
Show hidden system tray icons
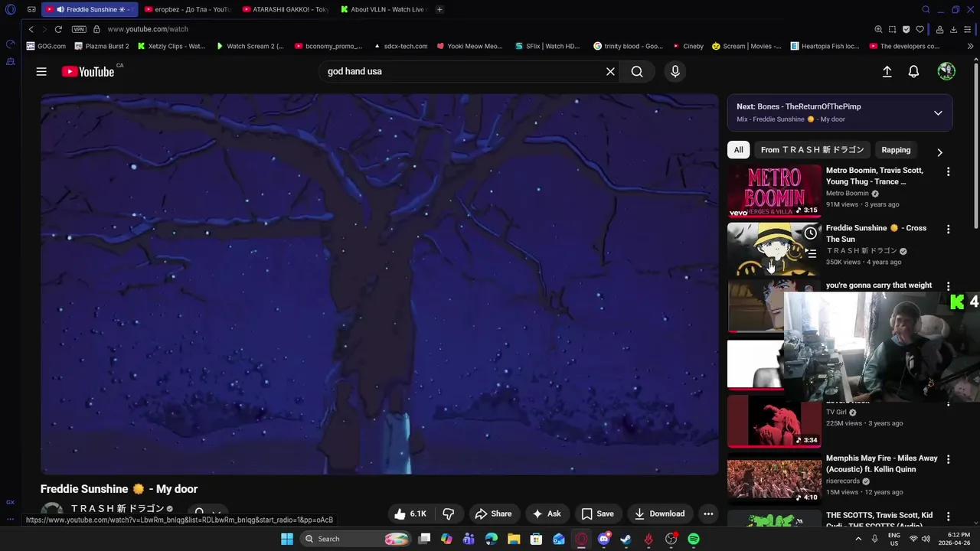tap(857, 539)
